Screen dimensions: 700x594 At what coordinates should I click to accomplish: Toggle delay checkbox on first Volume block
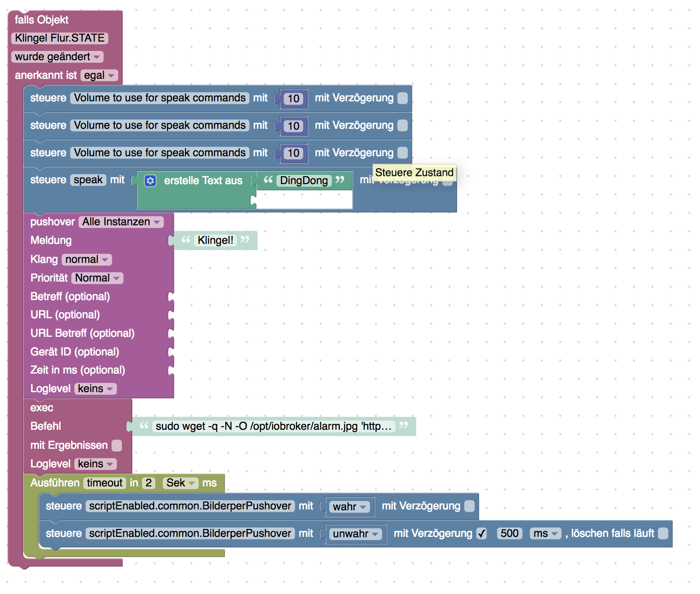[x=403, y=98]
